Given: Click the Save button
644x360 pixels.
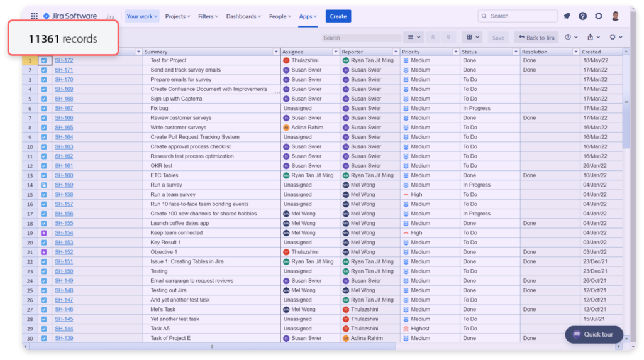Looking at the screenshot, I should coord(498,38).
